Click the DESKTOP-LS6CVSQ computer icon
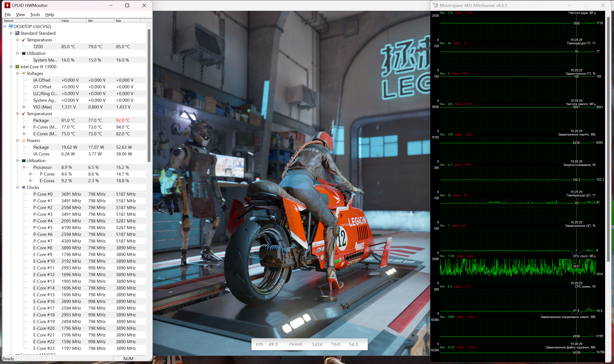This screenshot has height=364, width=614. (x=11, y=26)
